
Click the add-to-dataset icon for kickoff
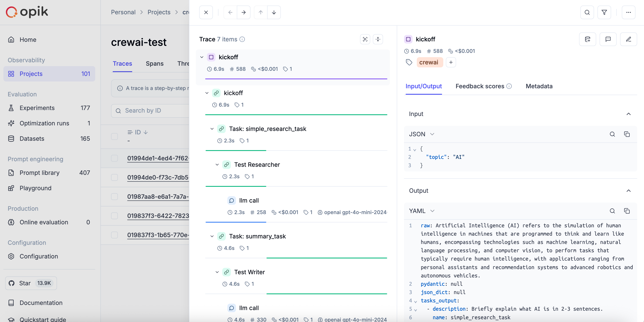587,39
